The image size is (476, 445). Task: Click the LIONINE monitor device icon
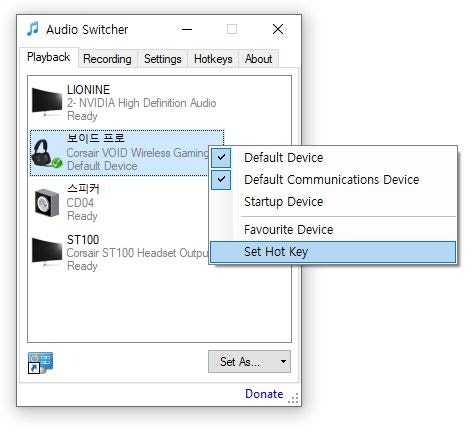(x=47, y=102)
